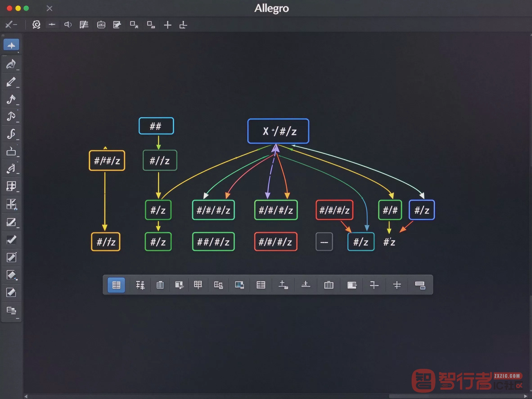
Task: Click the speaker icon in top toolbar
Action: click(x=68, y=25)
